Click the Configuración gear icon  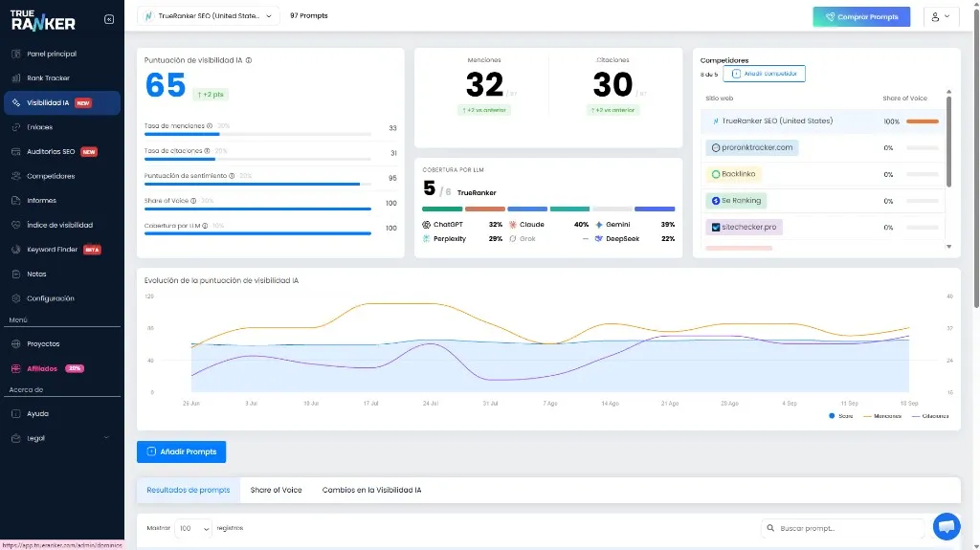[x=15, y=298]
